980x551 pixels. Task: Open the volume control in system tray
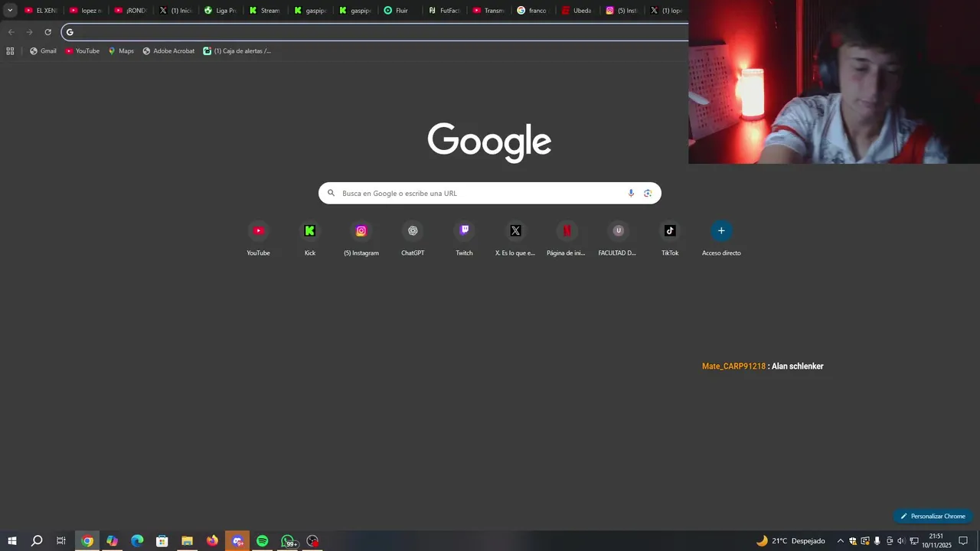(901, 541)
